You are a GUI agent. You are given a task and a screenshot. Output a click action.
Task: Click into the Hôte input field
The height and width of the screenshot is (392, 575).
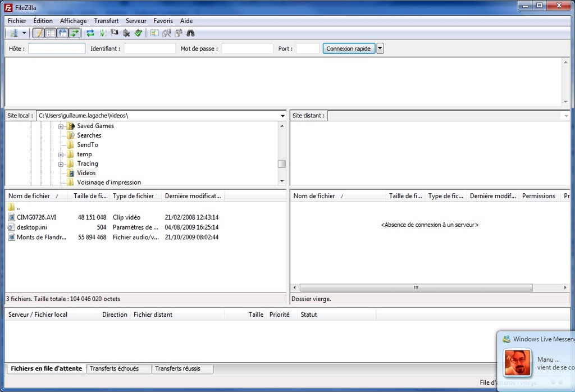click(x=57, y=48)
